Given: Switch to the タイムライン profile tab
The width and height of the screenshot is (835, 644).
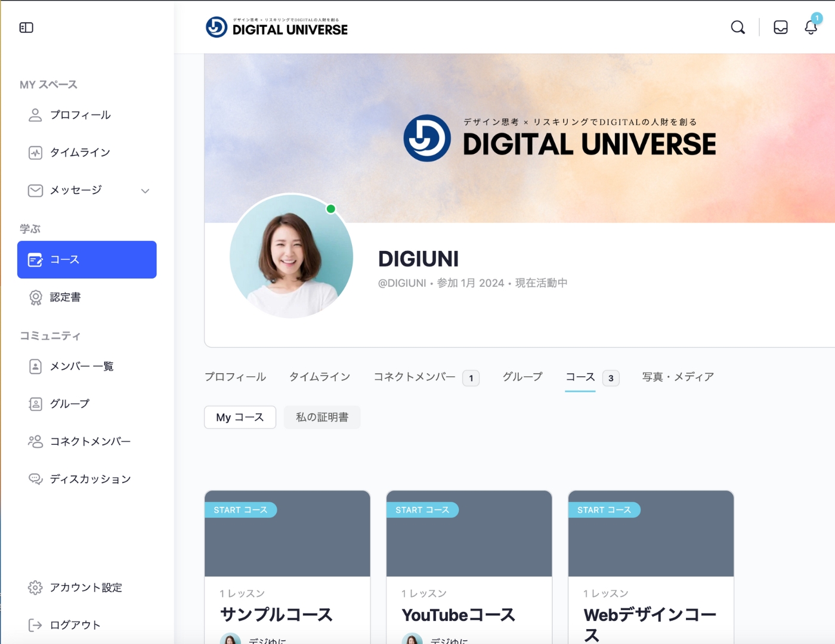Looking at the screenshot, I should tap(320, 377).
